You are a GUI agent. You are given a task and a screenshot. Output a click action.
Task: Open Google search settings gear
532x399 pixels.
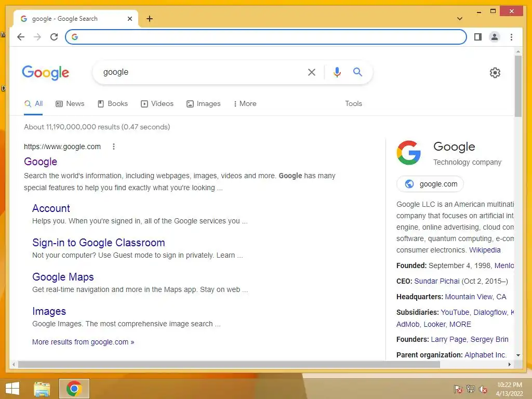point(495,73)
